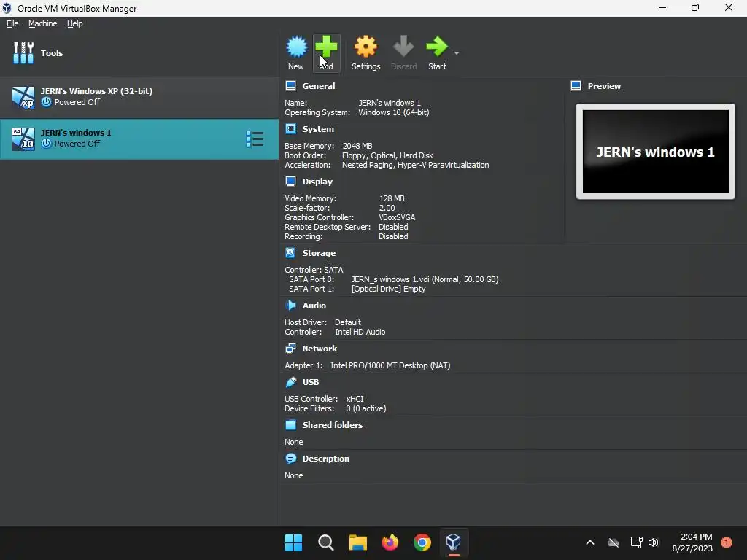
Task: Click 'JERN_s windows 1.vdi' storage entry
Action: tap(425, 279)
